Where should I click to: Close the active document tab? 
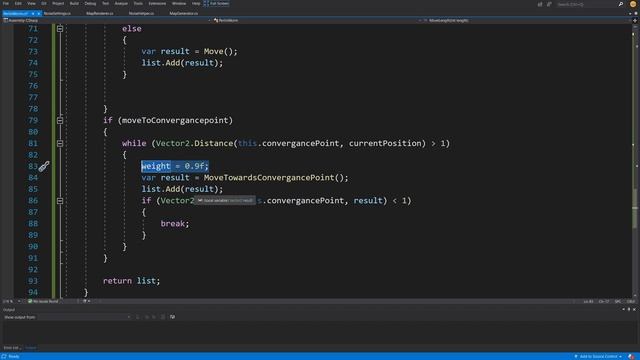tap(39, 13)
